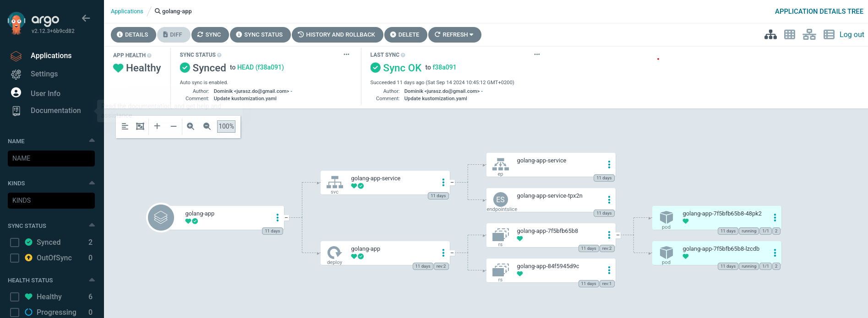The width and height of the screenshot is (868, 318).
Task: Click the golang-app application node icon
Action: pos(161,218)
